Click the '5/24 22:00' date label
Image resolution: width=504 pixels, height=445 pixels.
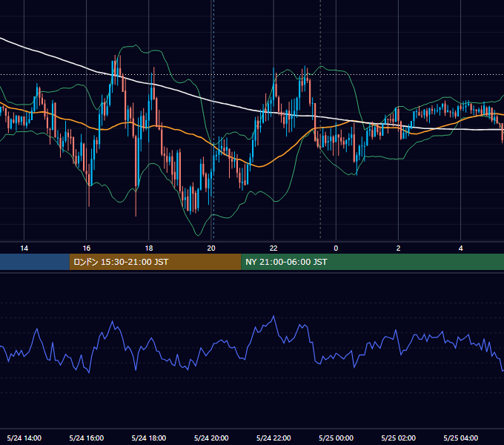[273, 438]
